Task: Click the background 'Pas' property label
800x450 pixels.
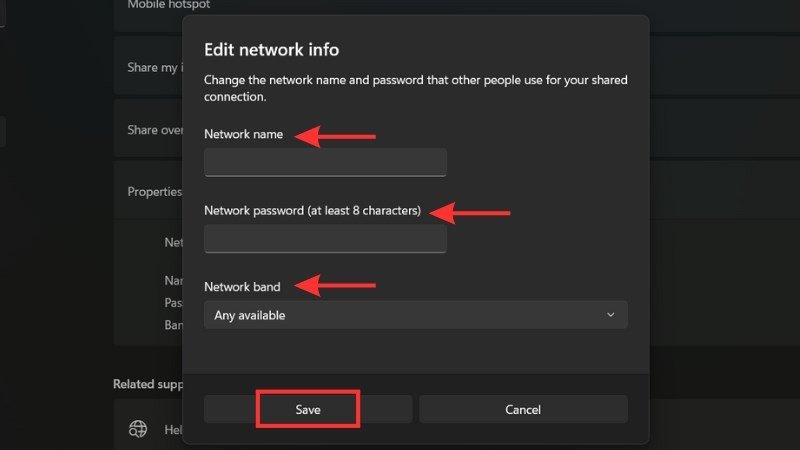Action: (x=172, y=302)
